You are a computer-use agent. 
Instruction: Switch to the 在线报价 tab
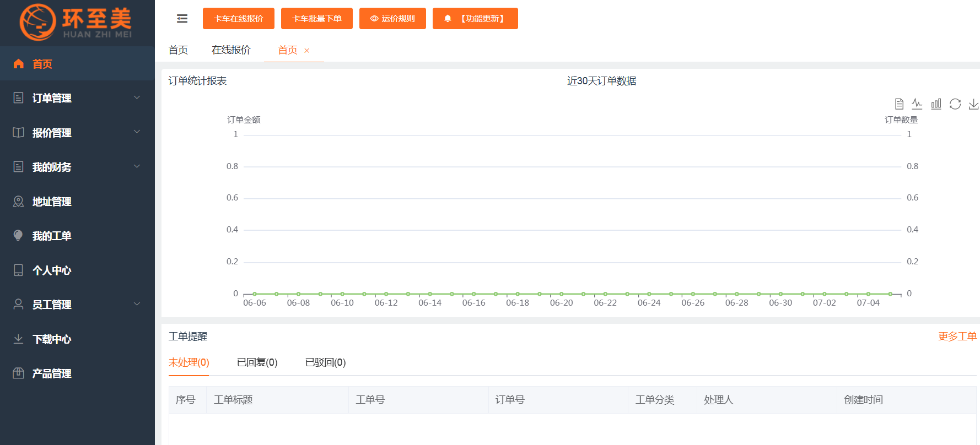[x=231, y=50]
